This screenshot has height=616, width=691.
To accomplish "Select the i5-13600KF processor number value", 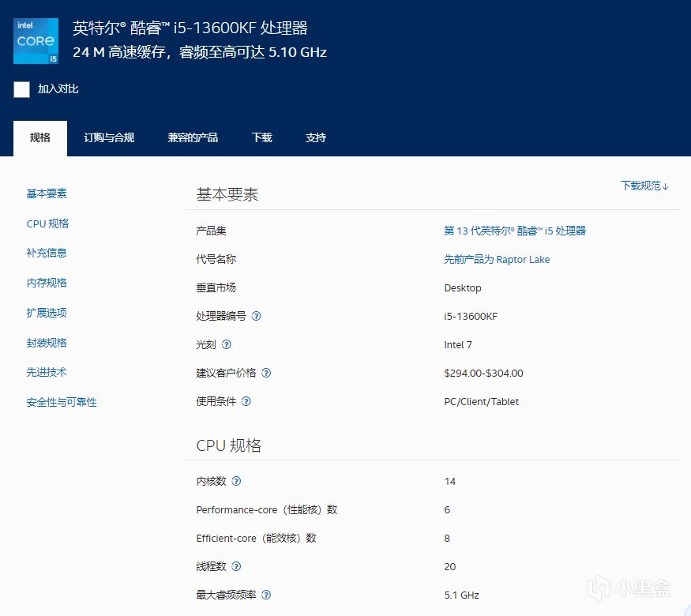I will (x=471, y=317).
